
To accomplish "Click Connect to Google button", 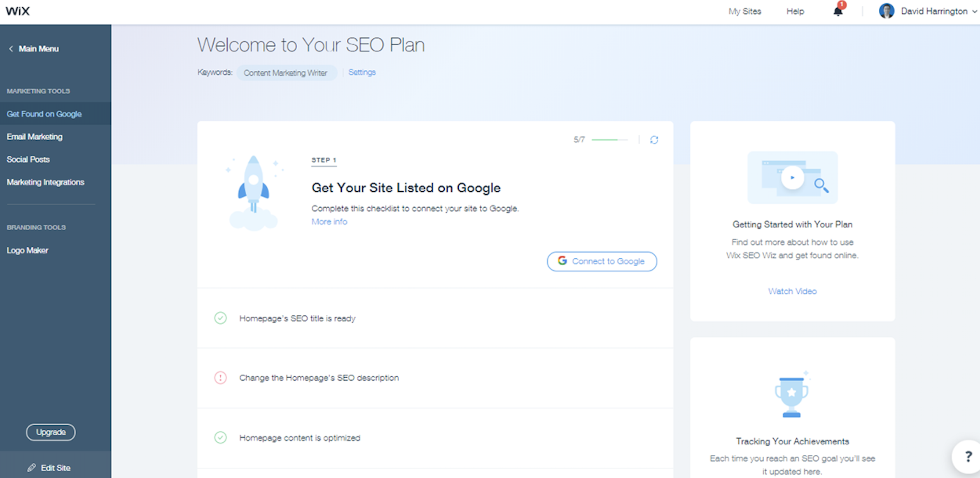I will pos(602,261).
